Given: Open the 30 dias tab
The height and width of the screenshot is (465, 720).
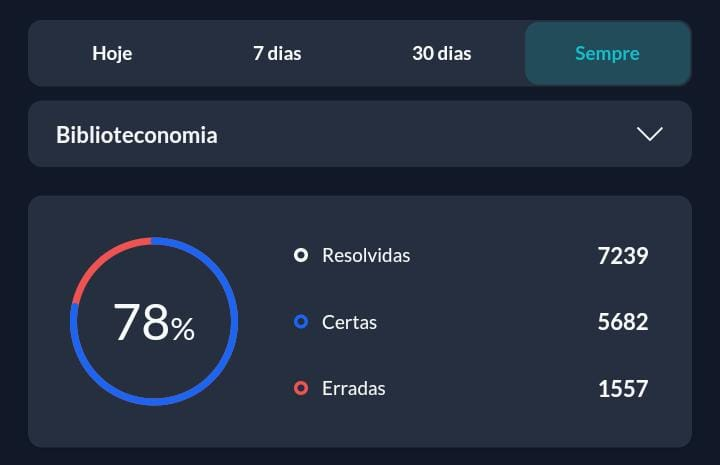Looking at the screenshot, I should (441, 53).
